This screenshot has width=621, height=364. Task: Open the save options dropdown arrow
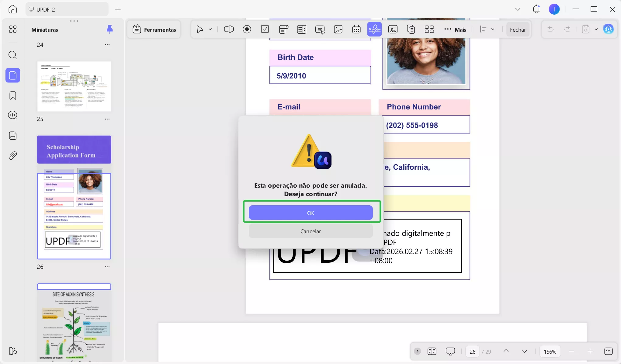596,29
